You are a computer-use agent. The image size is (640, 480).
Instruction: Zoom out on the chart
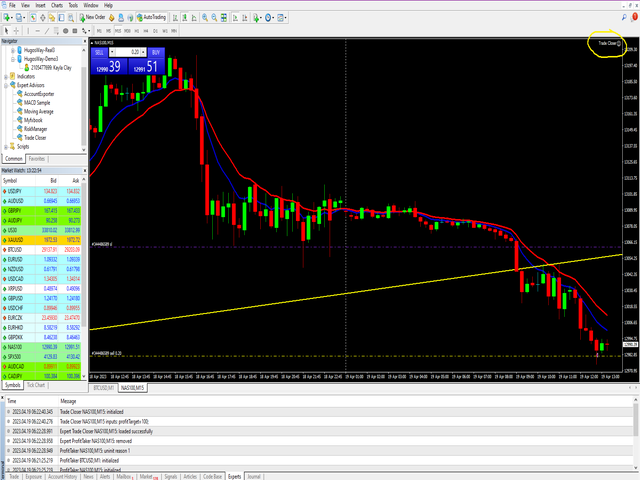[214, 18]
